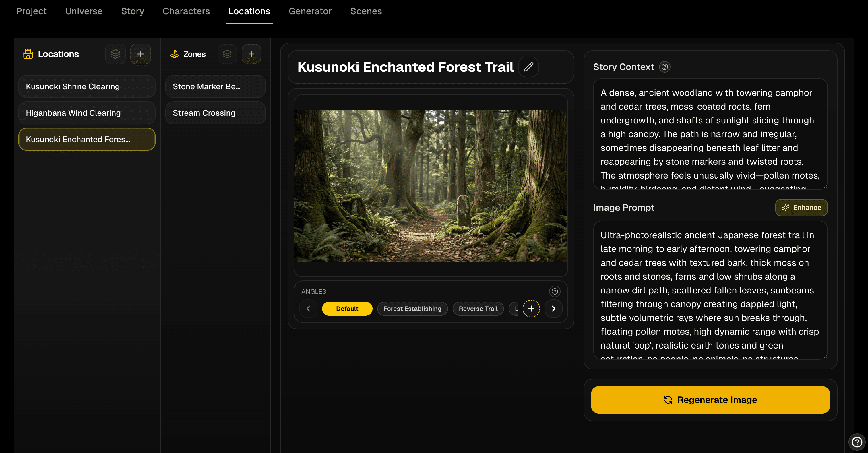Screen dimensions: 868x453
Task: Click the left chevron in the angles row
Action: [308, 308]
